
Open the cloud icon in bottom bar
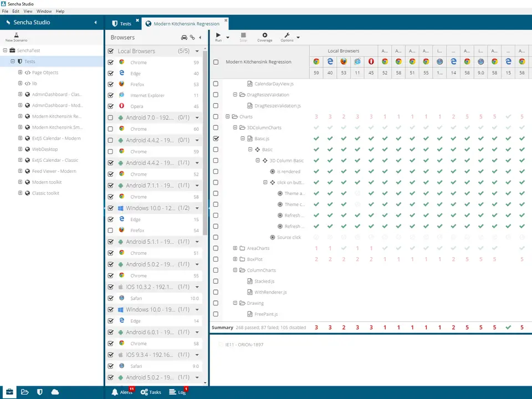55,392
